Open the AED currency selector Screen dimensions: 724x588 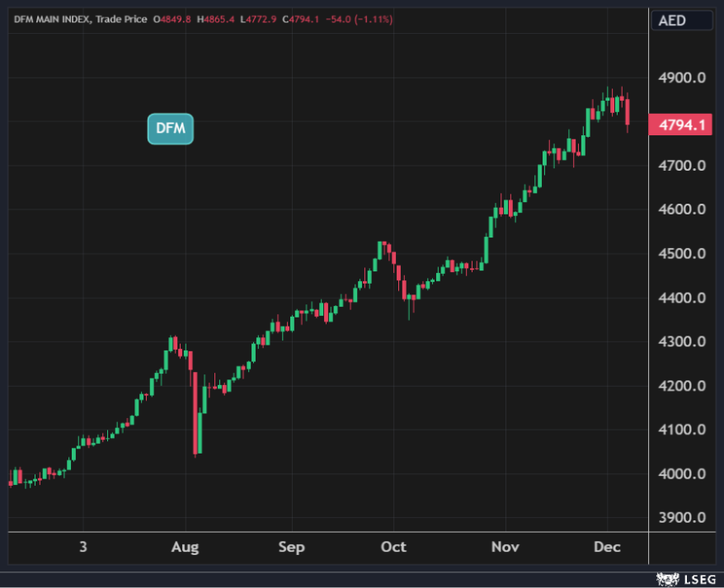coord(681,21)
